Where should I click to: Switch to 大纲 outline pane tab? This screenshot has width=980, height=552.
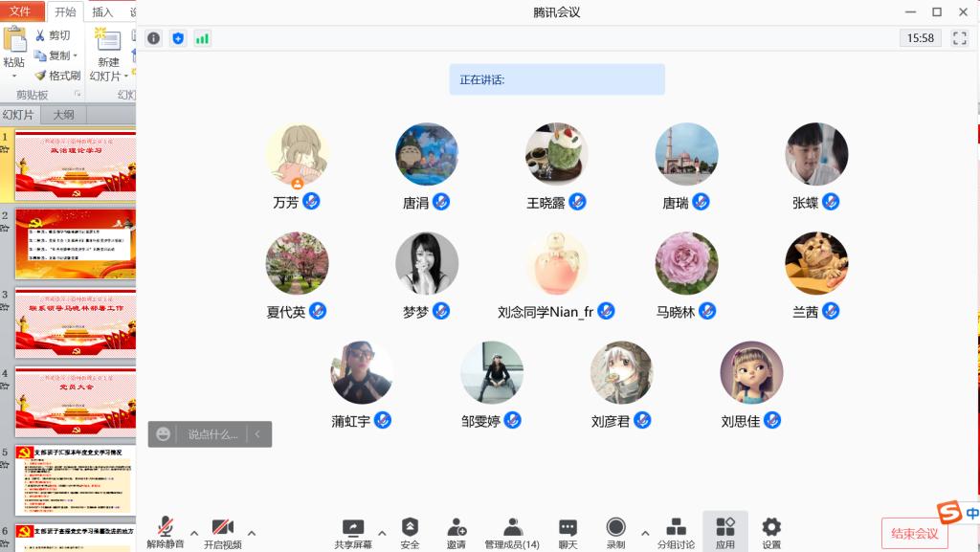[x=63, y=115]
